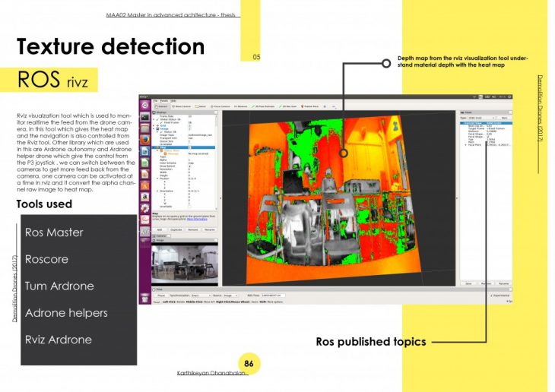Open the view Type dropdown in the Views panel
This screenshot has width=555, height=392.
tap(482, 118)
